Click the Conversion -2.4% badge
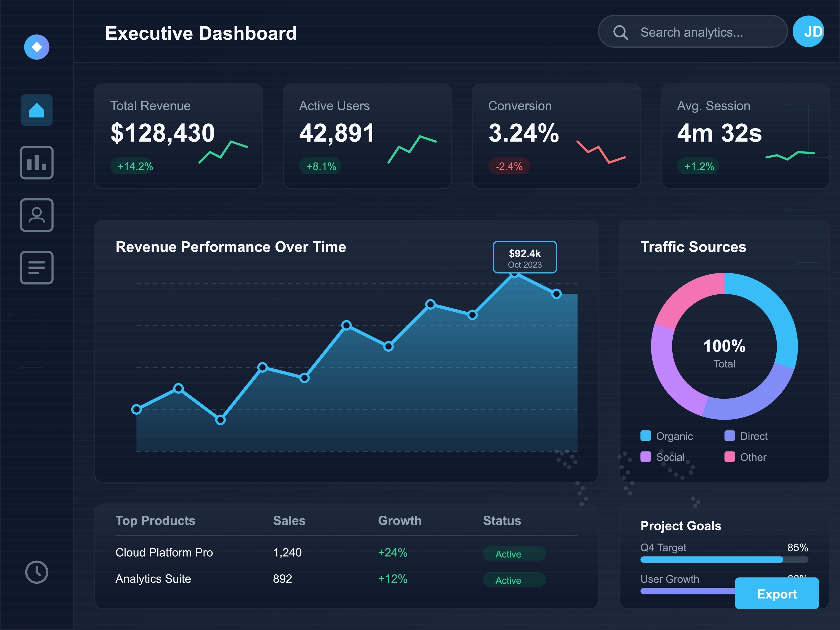840x630 pixels. pos(509,166)
